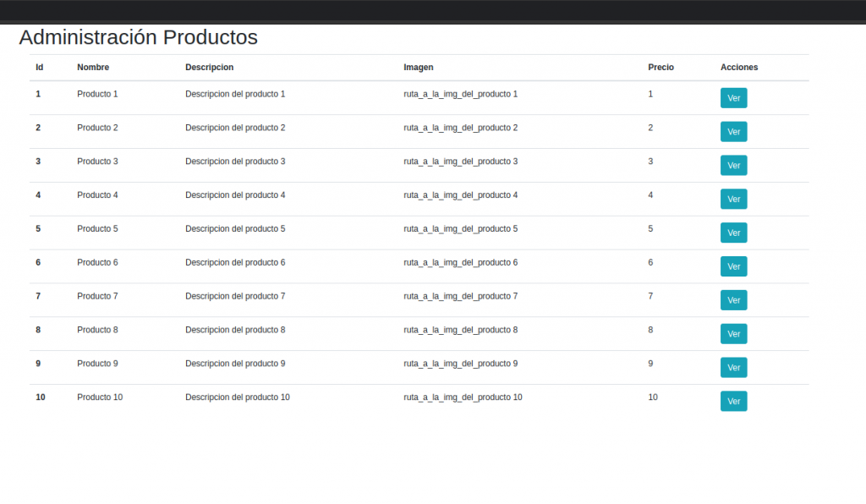Select the Producto 10 name cell
The height and width of the screenshot is (504, 866).
pyautogui.click(x=100, y=397)
